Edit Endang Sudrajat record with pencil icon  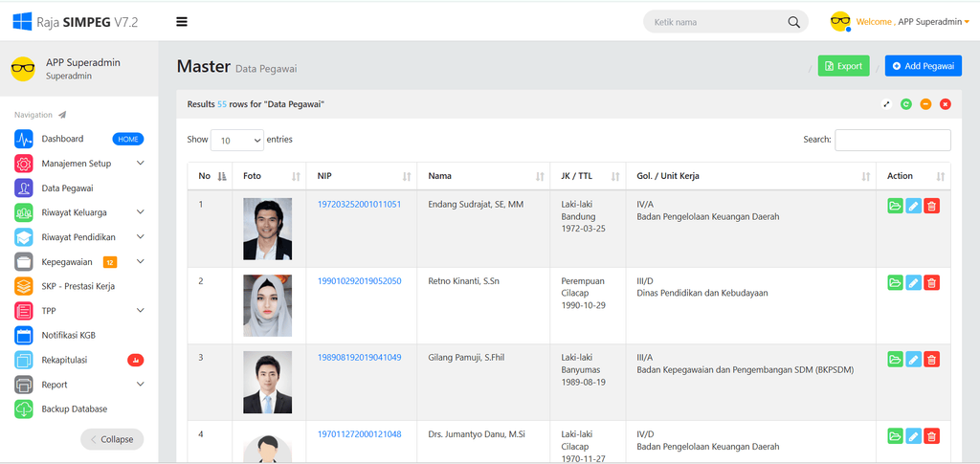(913, 206)
